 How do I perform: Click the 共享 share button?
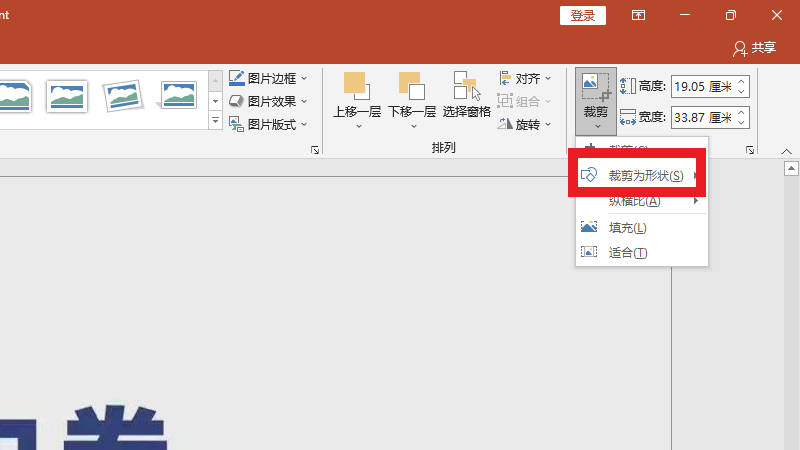click(x=755, y=47)
